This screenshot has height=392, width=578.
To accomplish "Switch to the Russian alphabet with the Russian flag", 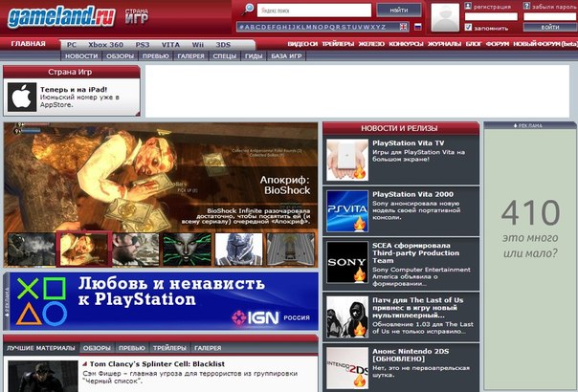I will point(418,27).
